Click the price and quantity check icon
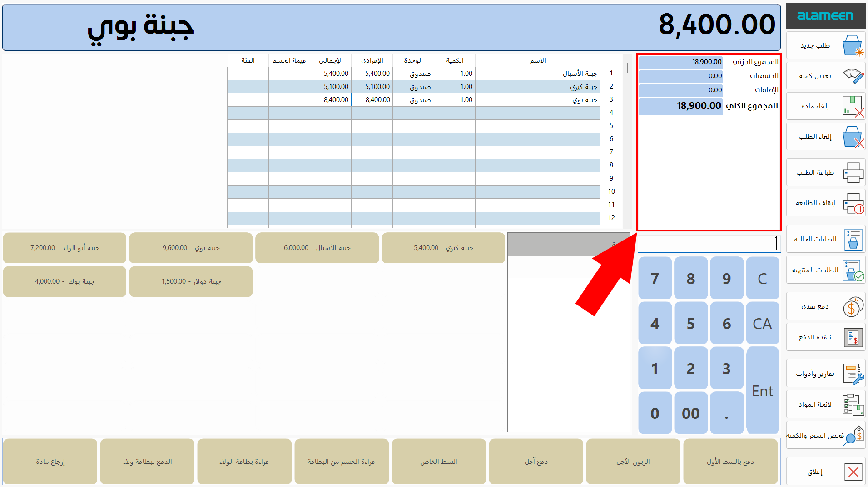The image size is (868, 487). (x=853, y=436)
